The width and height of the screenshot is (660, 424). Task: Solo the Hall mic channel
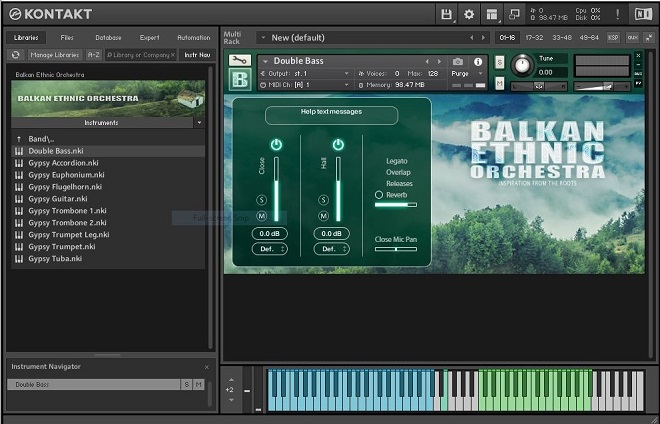(323, 200)
